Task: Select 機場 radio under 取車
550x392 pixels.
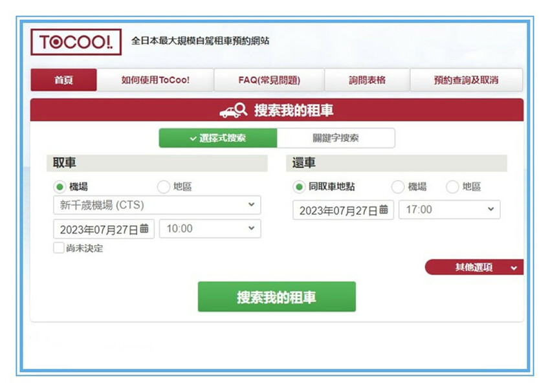Action: point(60,187)
